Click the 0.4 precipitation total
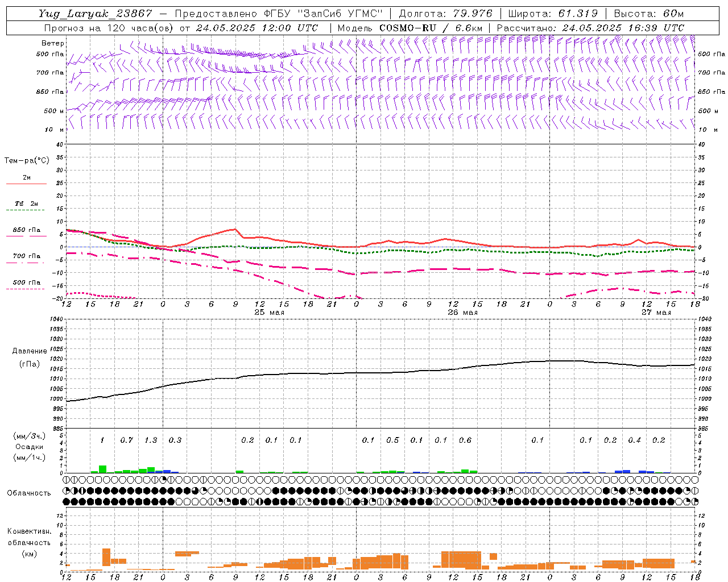 634,440
